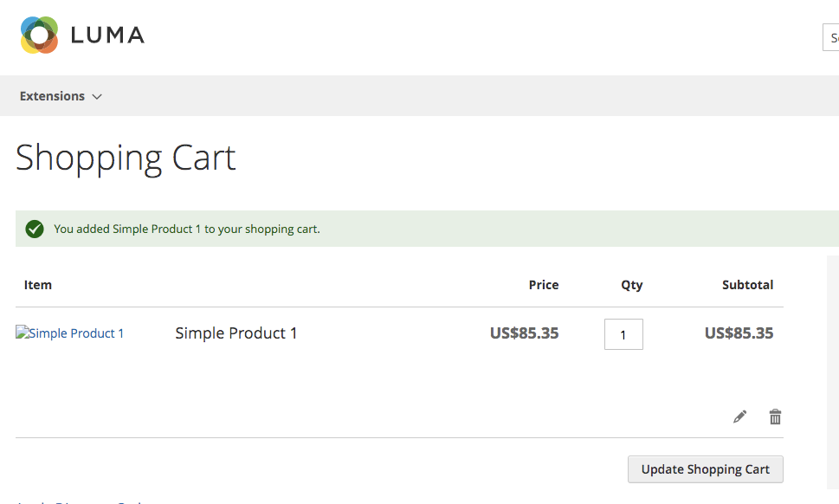Click the Subtotal column header

[747, 285]
